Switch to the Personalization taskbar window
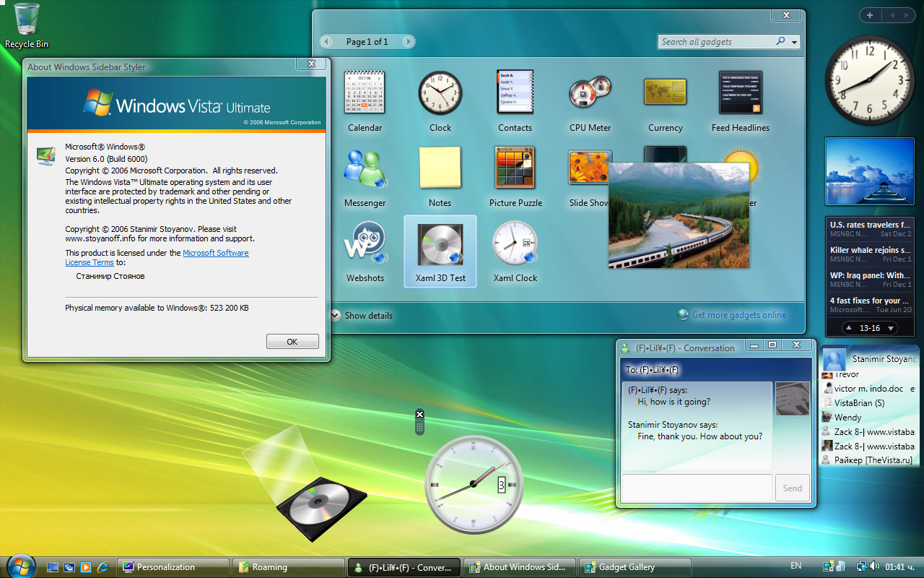The width and height of the screenshot is (924, 578). point(173,567)
